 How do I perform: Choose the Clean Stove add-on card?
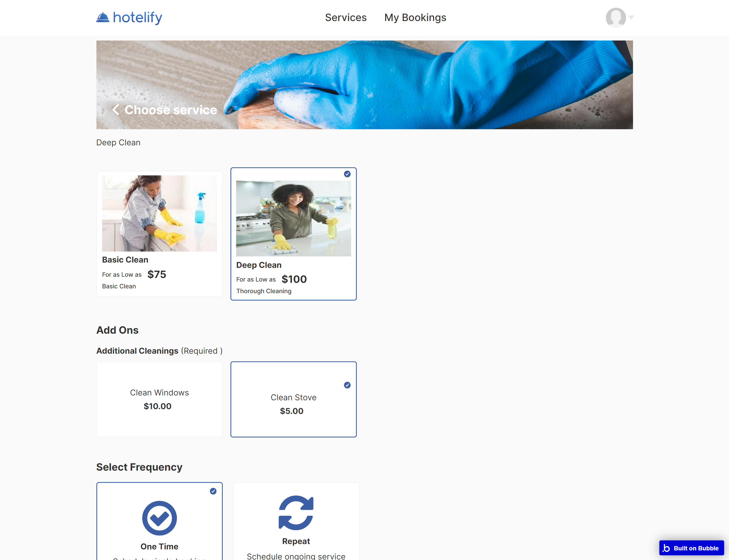click(293, 399)
